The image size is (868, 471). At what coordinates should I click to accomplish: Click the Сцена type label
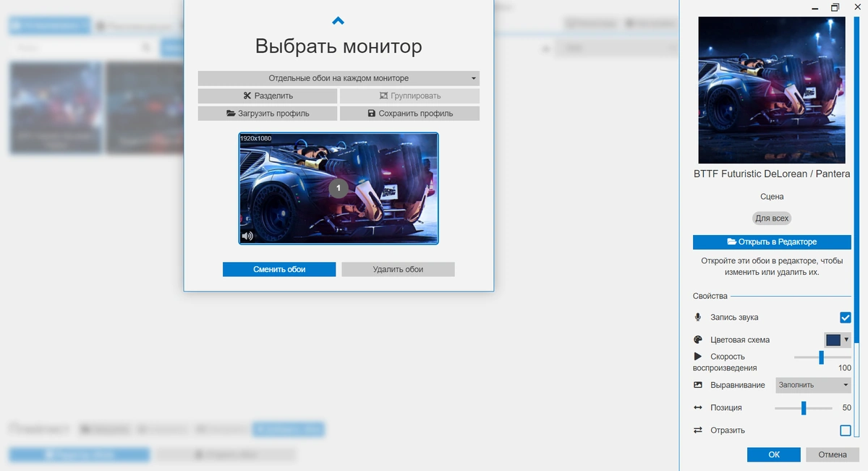[x=772, y=197]
